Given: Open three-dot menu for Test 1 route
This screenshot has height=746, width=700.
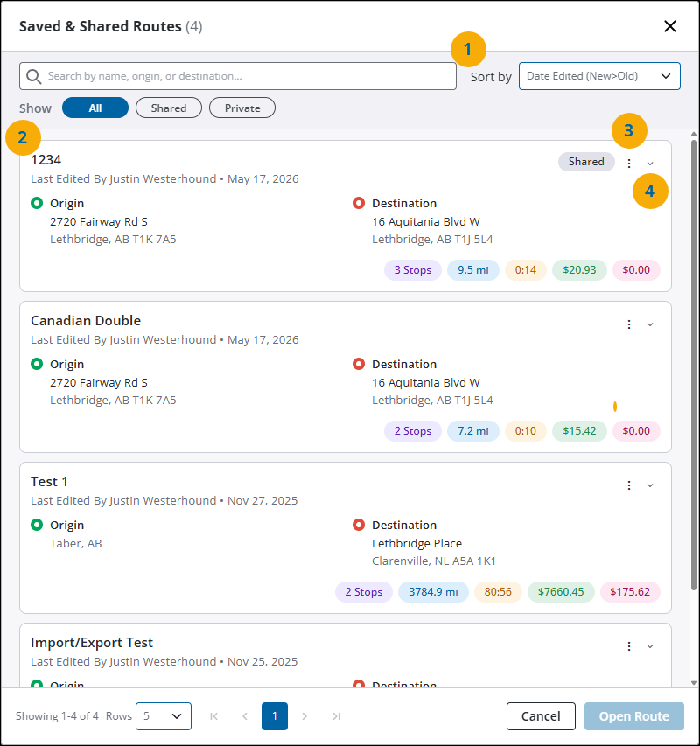Looking at the screenshot, I should pos(629,485).
